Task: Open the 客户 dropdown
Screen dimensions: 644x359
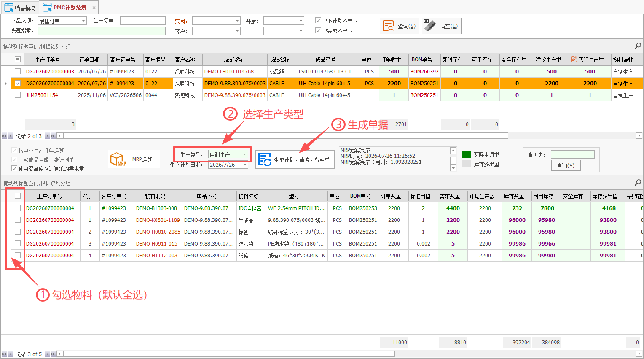Action: pos(237,31)
